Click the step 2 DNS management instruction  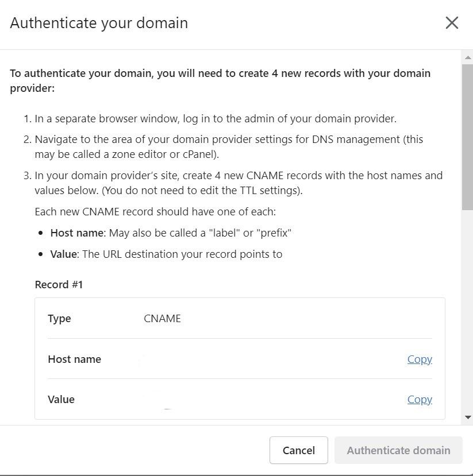(x=229, y=146)
